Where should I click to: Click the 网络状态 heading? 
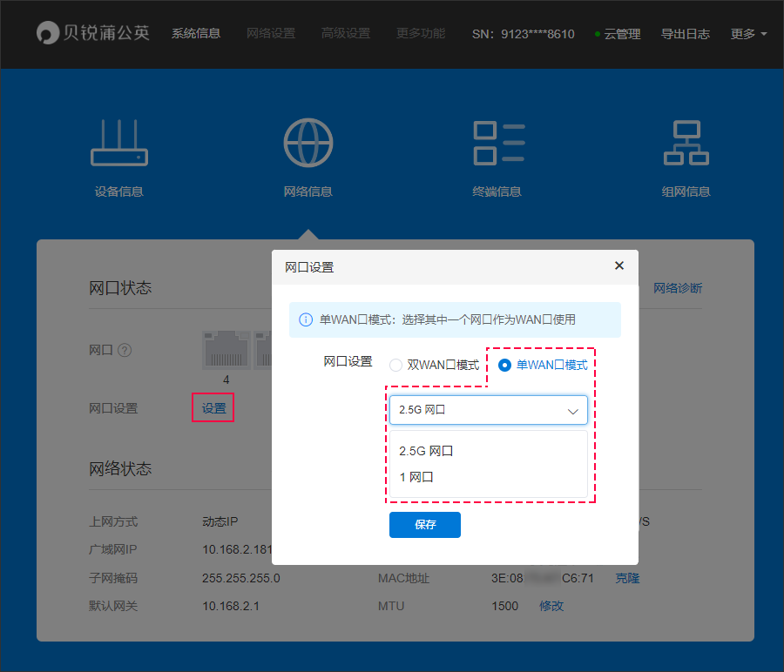[120, 468]
